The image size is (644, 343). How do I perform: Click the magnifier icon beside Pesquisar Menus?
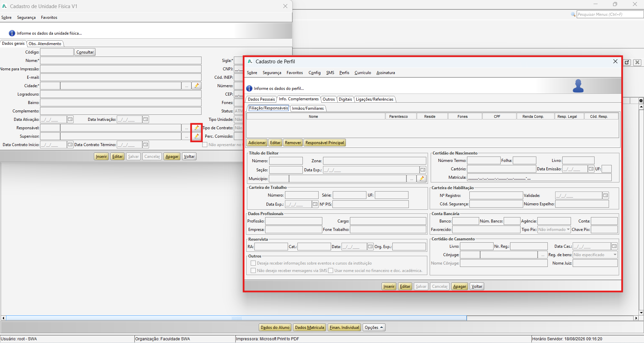coord(573,14)
